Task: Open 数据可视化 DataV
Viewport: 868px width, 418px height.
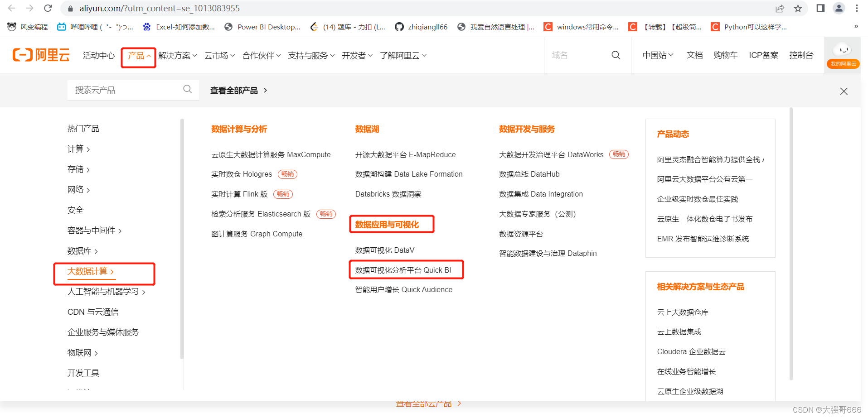Action: pyautogui.click(x=385, y=250)
